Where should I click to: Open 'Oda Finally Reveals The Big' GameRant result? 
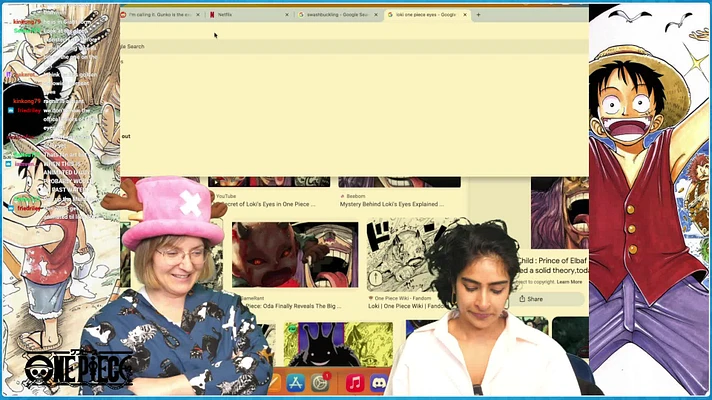pyautogui.click(x=293, y=306)
